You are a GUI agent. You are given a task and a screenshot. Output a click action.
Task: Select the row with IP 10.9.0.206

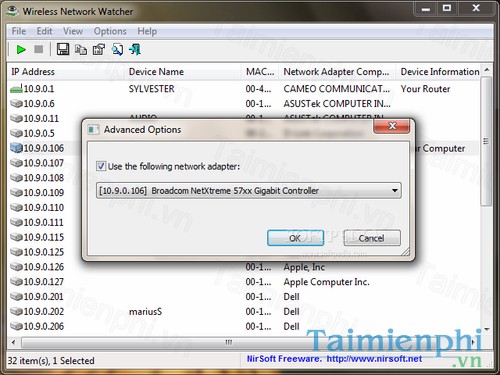244,326
